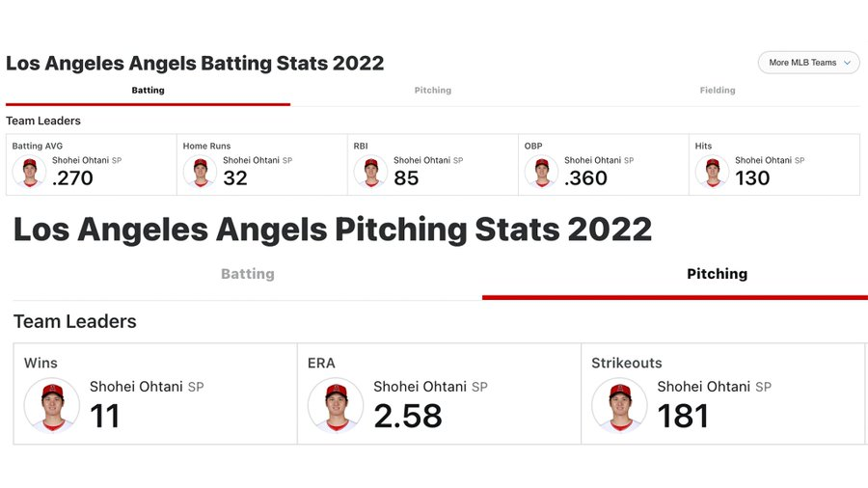
Task: Open Shohei Ohtani link in Wins card
Action: pyautogui.click(x=136, y=386)
